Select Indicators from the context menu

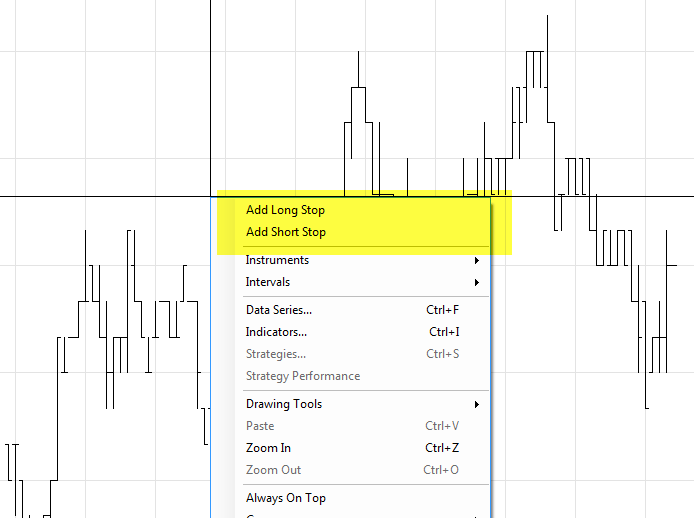click(x=276, y=332)
